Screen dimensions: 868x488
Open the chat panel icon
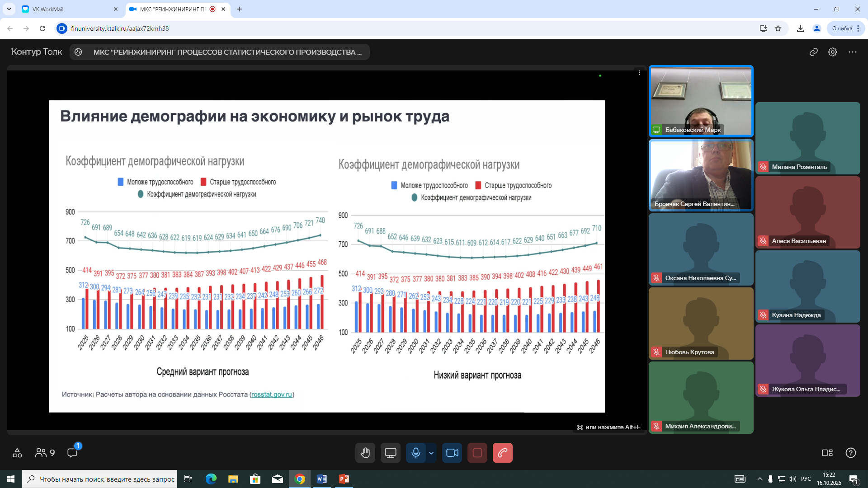click(72, 453)
